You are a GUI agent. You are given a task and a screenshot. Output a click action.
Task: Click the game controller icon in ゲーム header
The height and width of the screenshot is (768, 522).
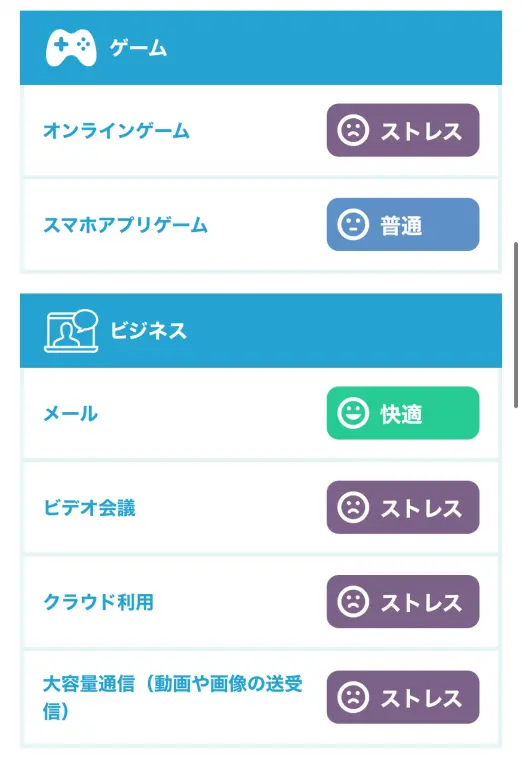pyautogui.click(x=71, y=48)
